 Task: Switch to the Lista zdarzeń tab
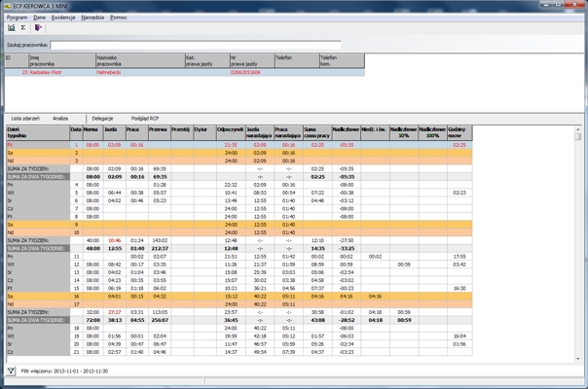pyautogui.click(x=23, y=118)
